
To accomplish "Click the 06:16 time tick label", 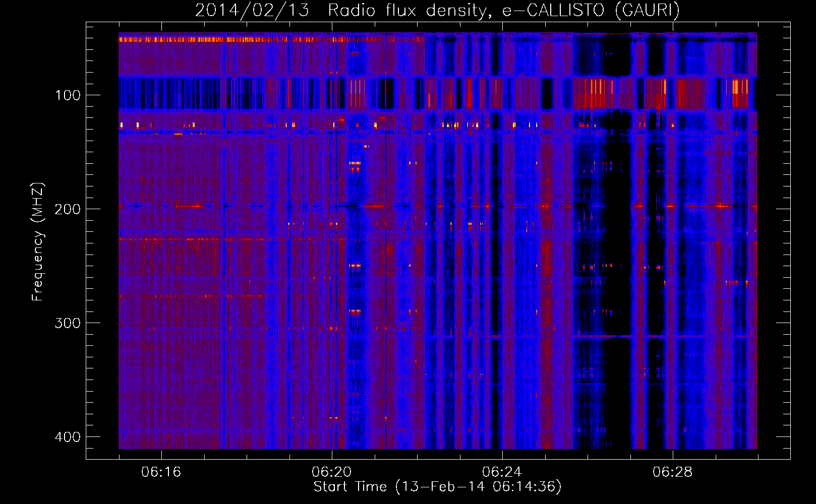I will (x=161, y=472).
